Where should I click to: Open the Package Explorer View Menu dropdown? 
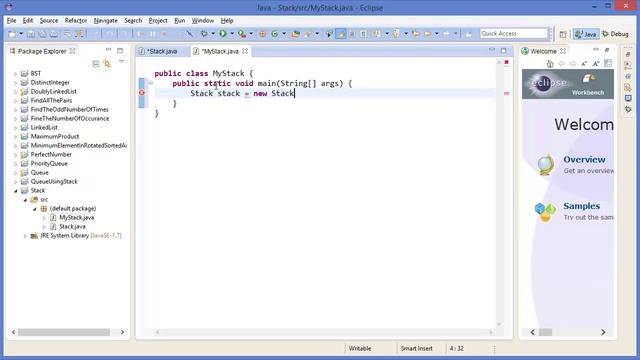(x=121, y=62)
